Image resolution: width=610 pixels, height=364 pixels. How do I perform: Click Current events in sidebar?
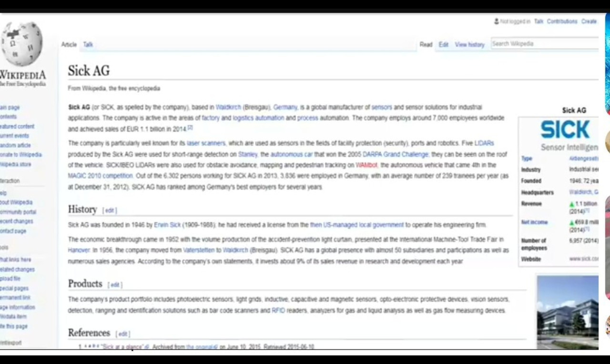[14, 136]
